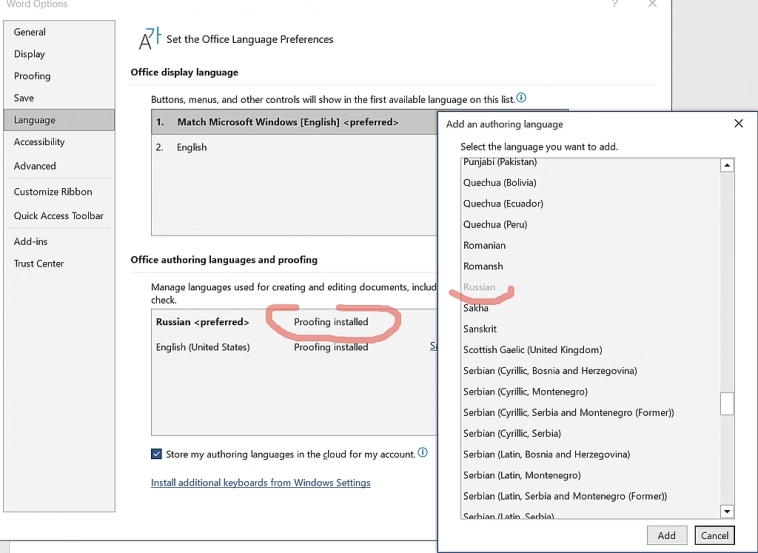The height and width of the screenshot is (553, 758).
Task: Open the Customize Ribbon category
Action: (53, 192)
